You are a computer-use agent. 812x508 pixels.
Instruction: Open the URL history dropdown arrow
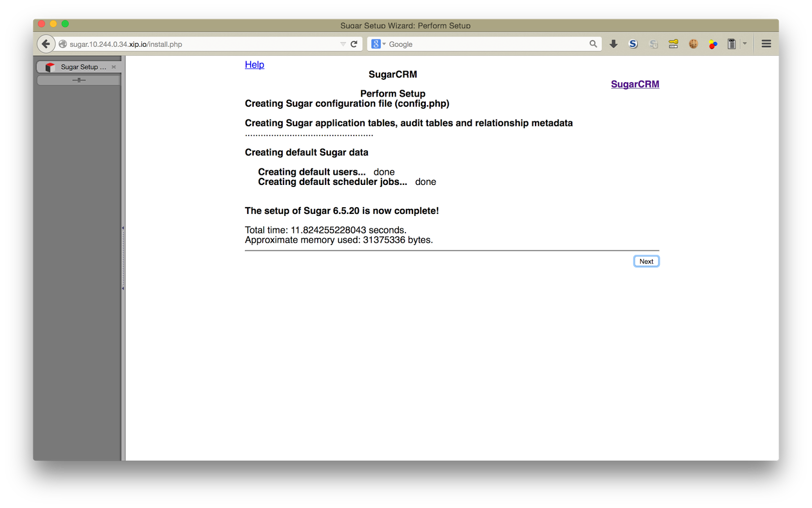343,44
